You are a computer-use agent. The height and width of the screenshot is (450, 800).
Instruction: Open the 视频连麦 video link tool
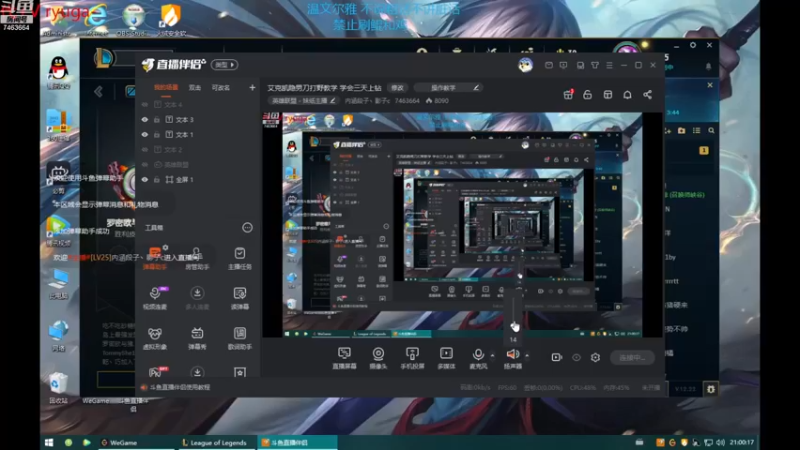[x=155, y=297]
